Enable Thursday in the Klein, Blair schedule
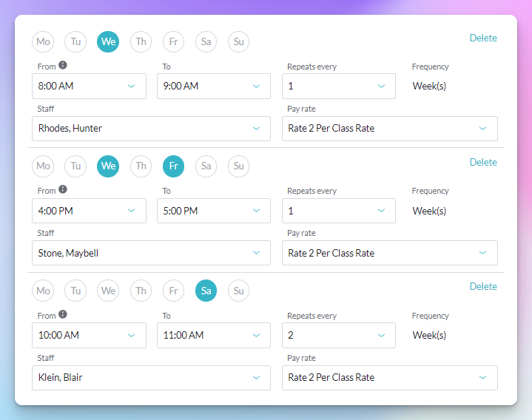Viewport: 532px width, 420px height. pos(141,291)
